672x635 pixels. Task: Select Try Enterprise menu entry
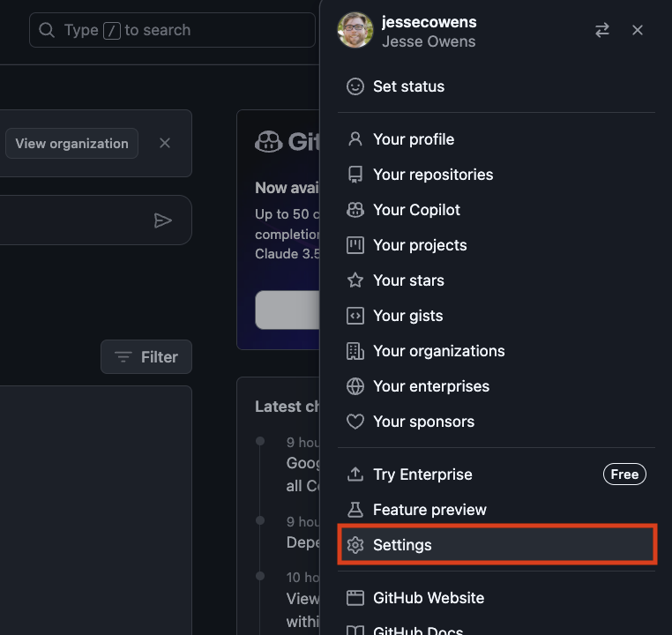click(422, 474)
